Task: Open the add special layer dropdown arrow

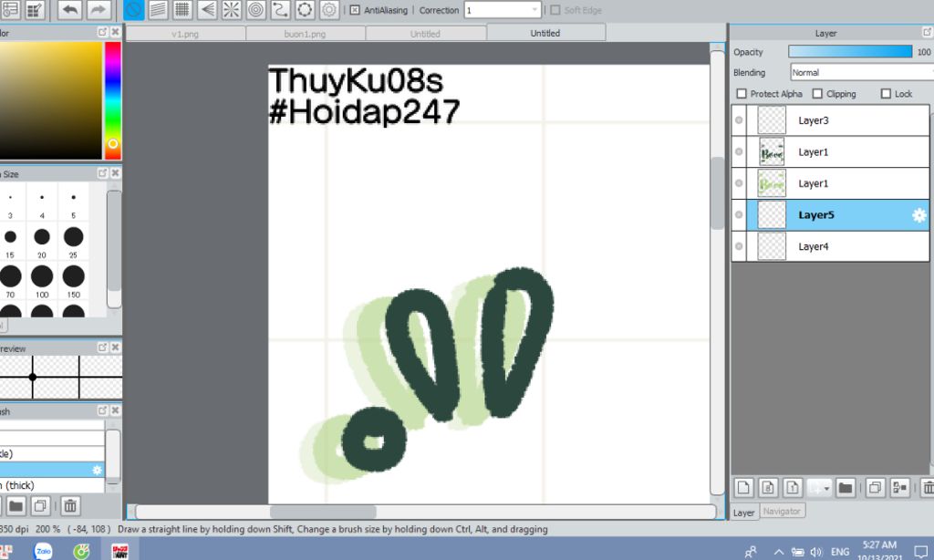Action: (826, 489)
